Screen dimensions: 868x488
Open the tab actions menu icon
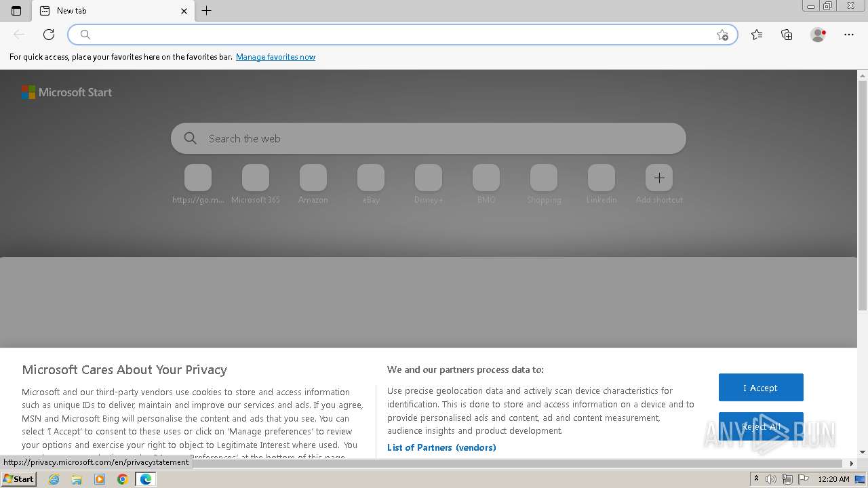[x=16, y=11]
